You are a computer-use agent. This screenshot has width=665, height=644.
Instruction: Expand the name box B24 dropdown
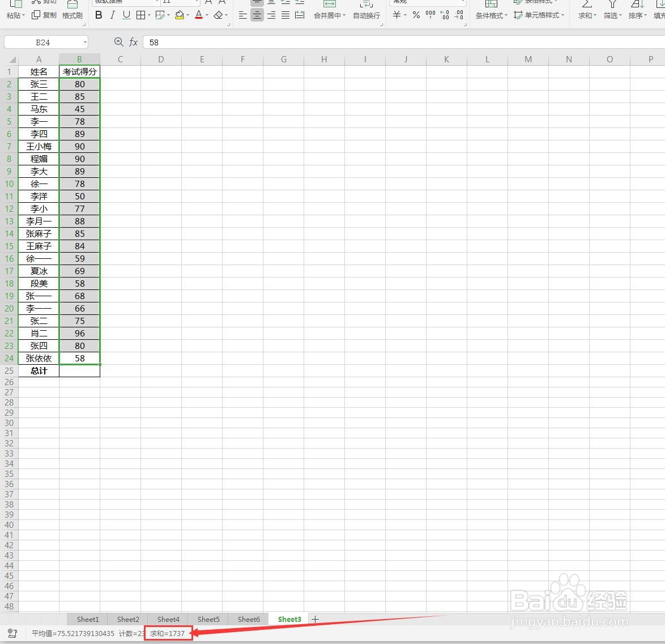(85, 42)
